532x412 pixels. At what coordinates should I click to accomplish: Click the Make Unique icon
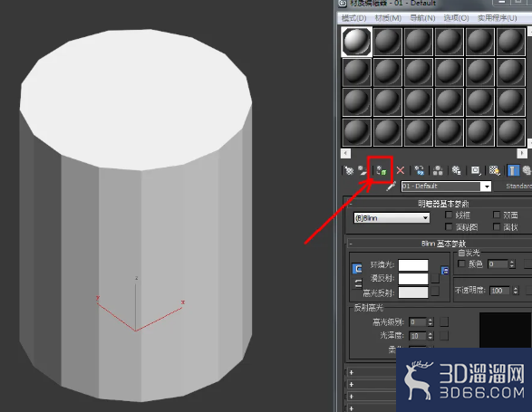(x=438, y=170)
